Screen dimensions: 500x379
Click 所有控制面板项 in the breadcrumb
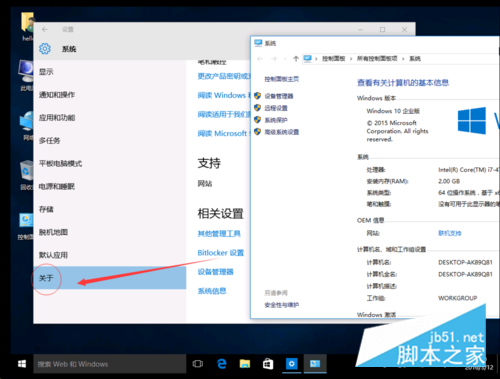(x=377, y=59)
